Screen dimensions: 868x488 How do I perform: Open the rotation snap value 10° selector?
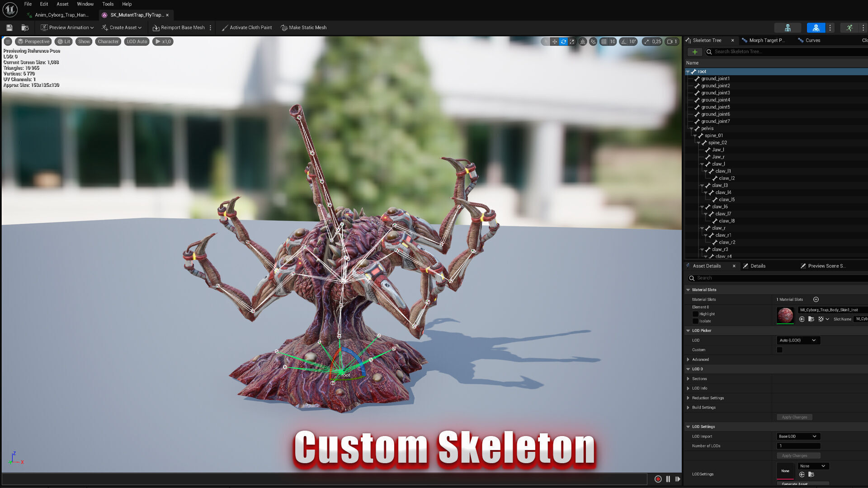(632, 42)
